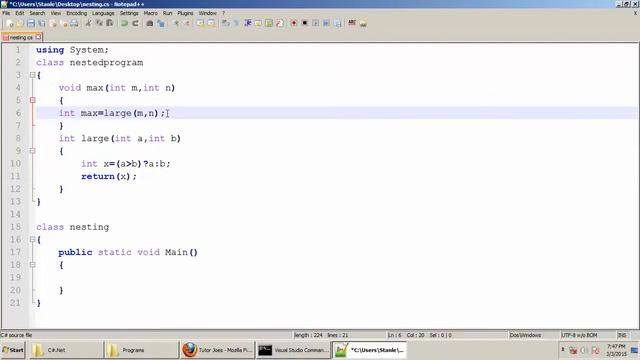640x360 pixels.
Task: Switch to Tutor Joes Mozilla Firefox window
Action: pyautogui.click(x=217, y=350)
